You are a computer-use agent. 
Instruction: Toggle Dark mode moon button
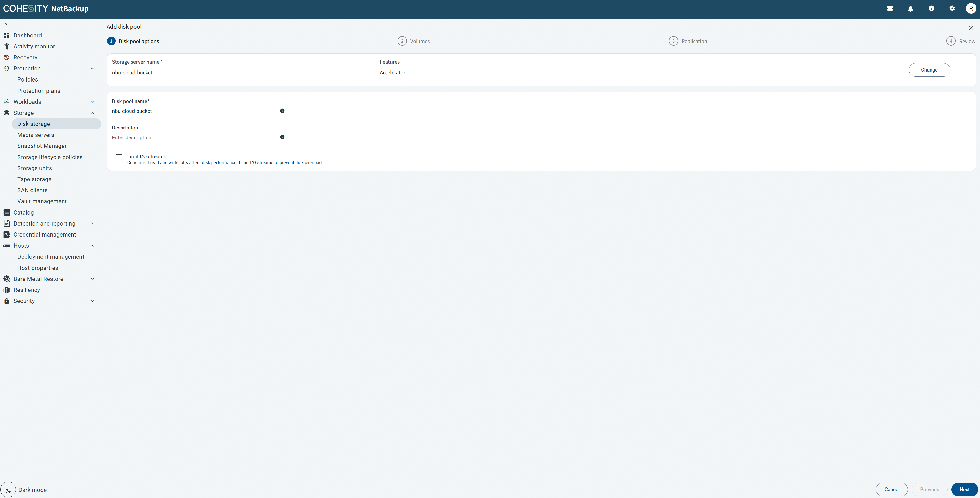[x=8, y=490]
